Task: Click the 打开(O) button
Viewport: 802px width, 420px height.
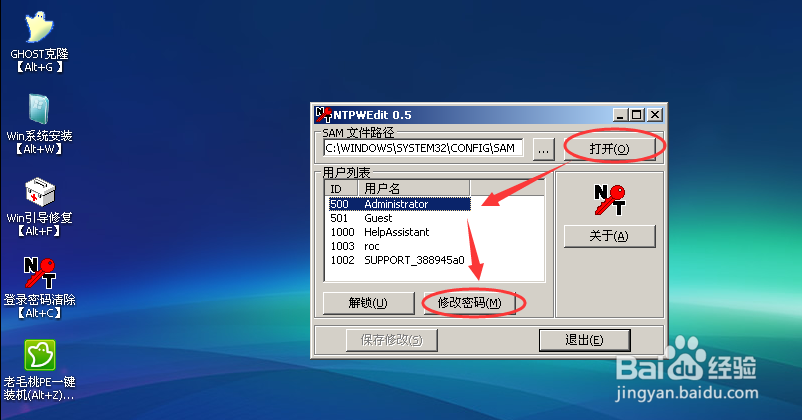Action: 609,149
